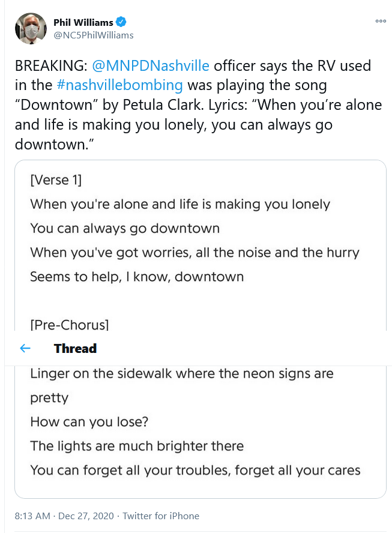Click "The lights are much brighter there" lyric

click(x=137, y=446)
